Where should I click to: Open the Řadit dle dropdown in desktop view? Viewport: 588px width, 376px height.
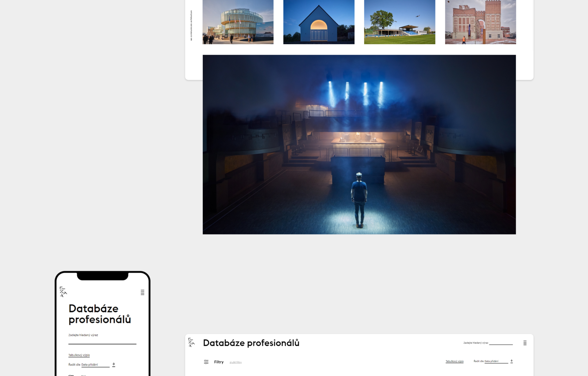click(496, 361)
